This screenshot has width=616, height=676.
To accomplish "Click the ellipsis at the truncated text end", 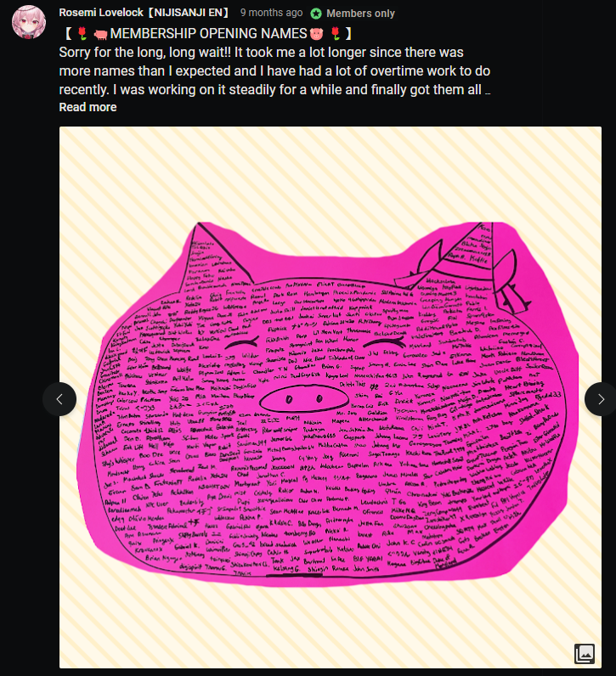I will pyautogui.click(x=488, y=93).
